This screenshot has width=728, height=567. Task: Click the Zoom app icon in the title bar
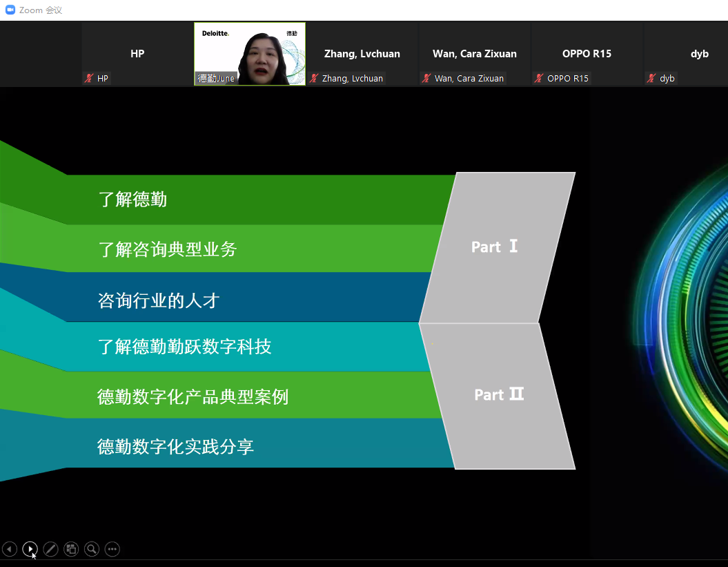(10, 10)
